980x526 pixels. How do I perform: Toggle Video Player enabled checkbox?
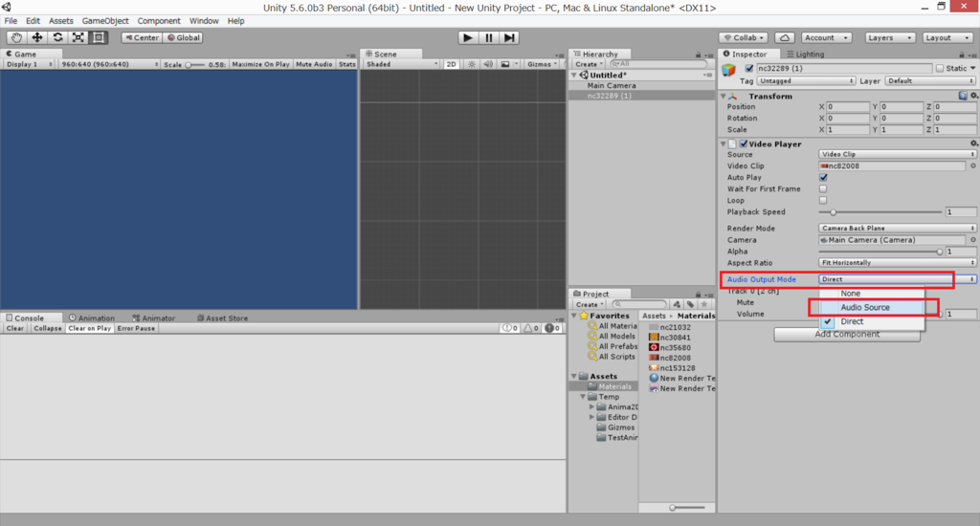744,143
